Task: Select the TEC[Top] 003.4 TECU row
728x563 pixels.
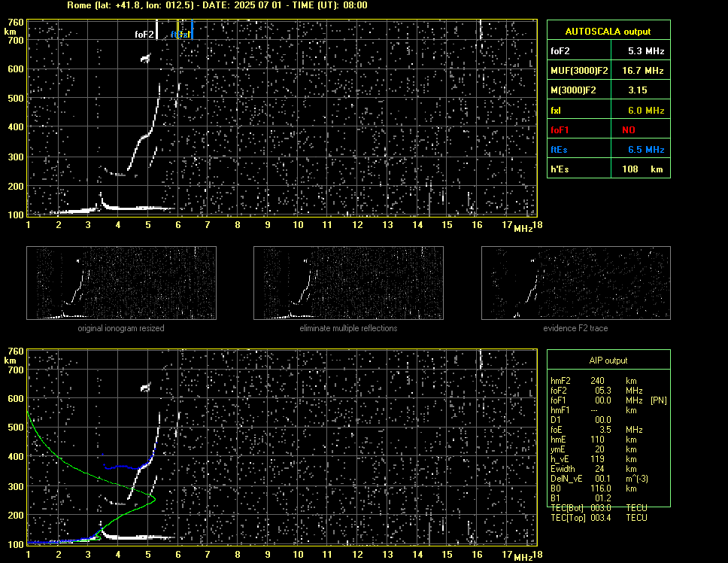Action: (x=599, y=518)
